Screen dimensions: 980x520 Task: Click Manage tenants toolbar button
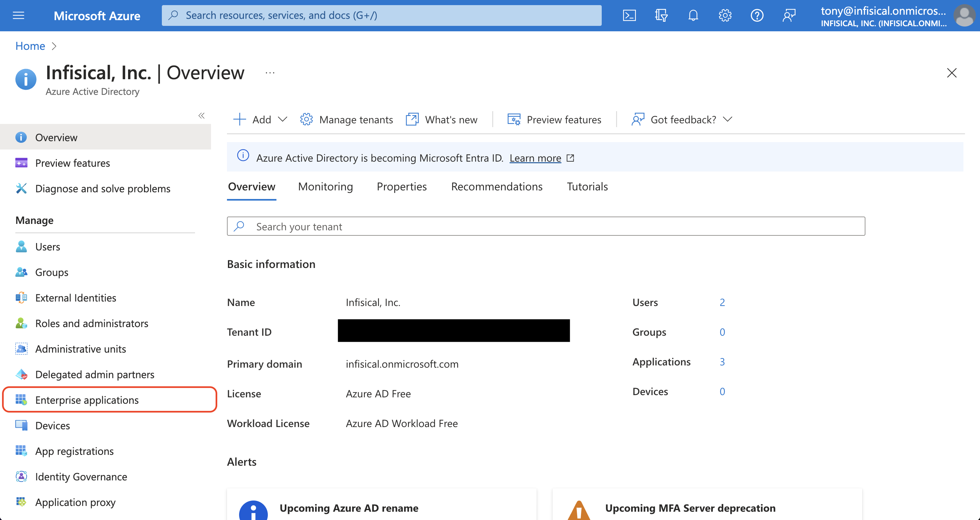(x=346, y=119)
